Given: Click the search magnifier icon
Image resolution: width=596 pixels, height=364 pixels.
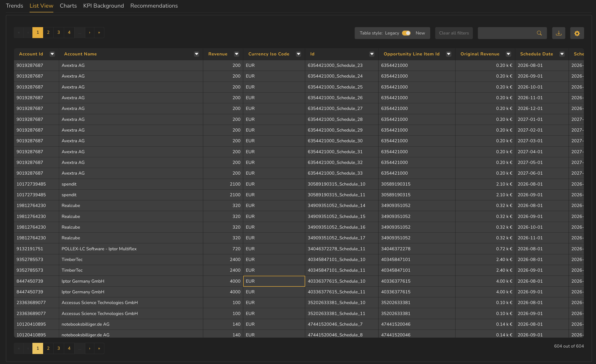Looking at the screenshot, I should tap(539, 33).
